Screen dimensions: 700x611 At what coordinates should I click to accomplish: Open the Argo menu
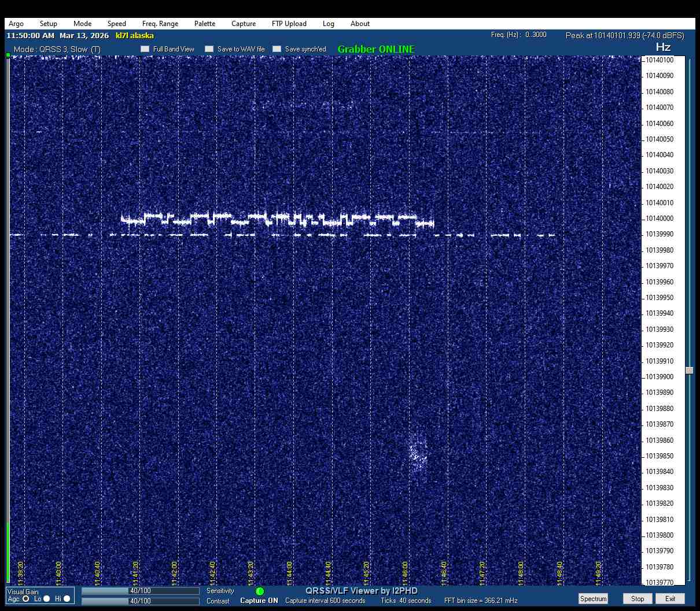tap(16, 24)
